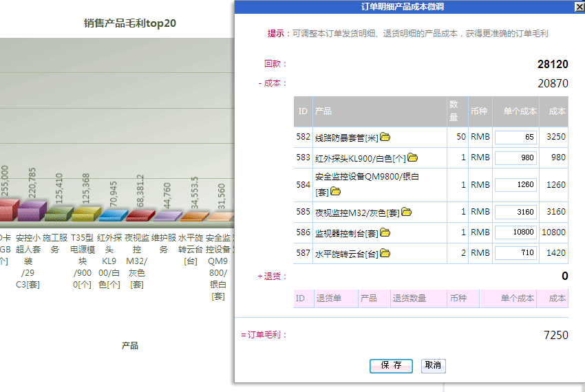The height and width of the screenshot is (392, 585).
Task: Edit unit cost field showing 10800
Action: (x=515, y=232)
